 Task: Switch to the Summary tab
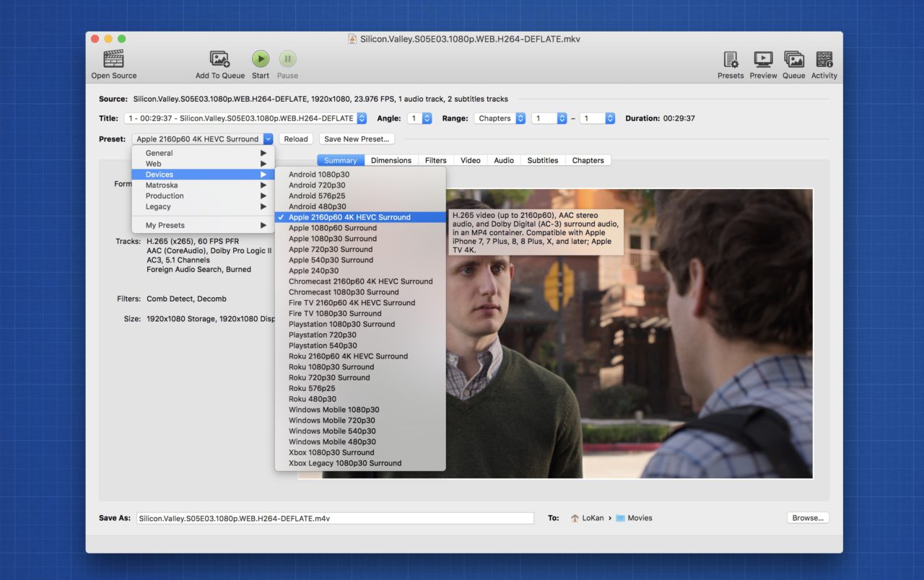tap(341, 160)
